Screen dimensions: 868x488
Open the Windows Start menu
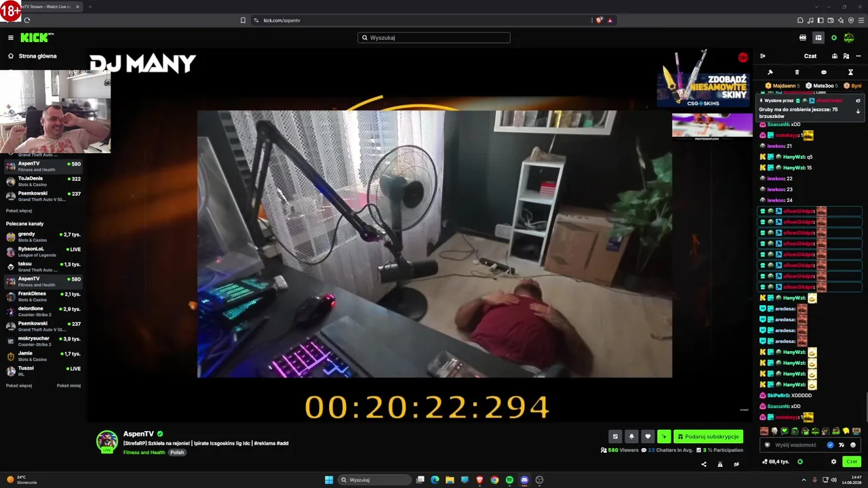[329, 480]
